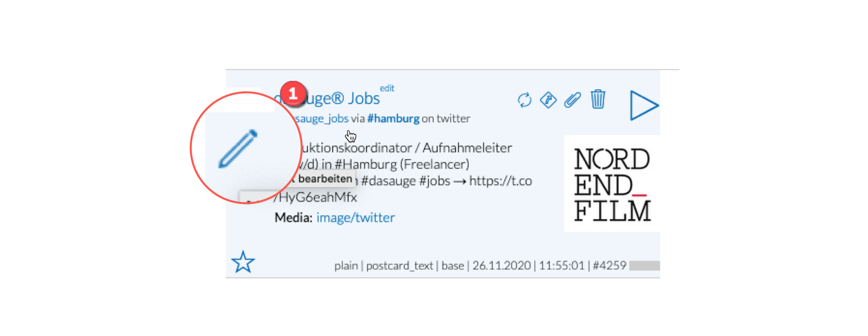
Task: Click the NORD END FILM thumbnail
Action: point(612,183)
